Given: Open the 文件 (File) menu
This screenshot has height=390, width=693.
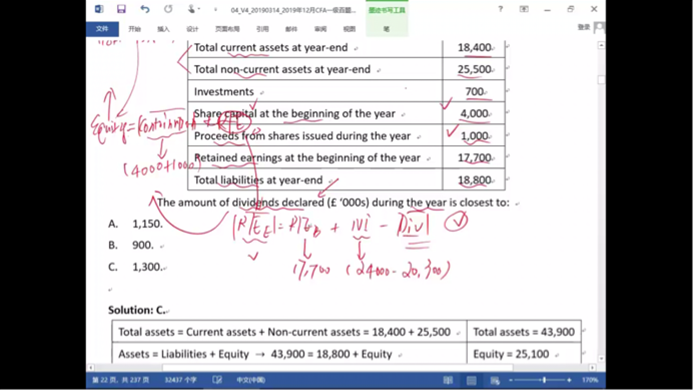Looking at the screenshot, I should (x=102, y=29).
